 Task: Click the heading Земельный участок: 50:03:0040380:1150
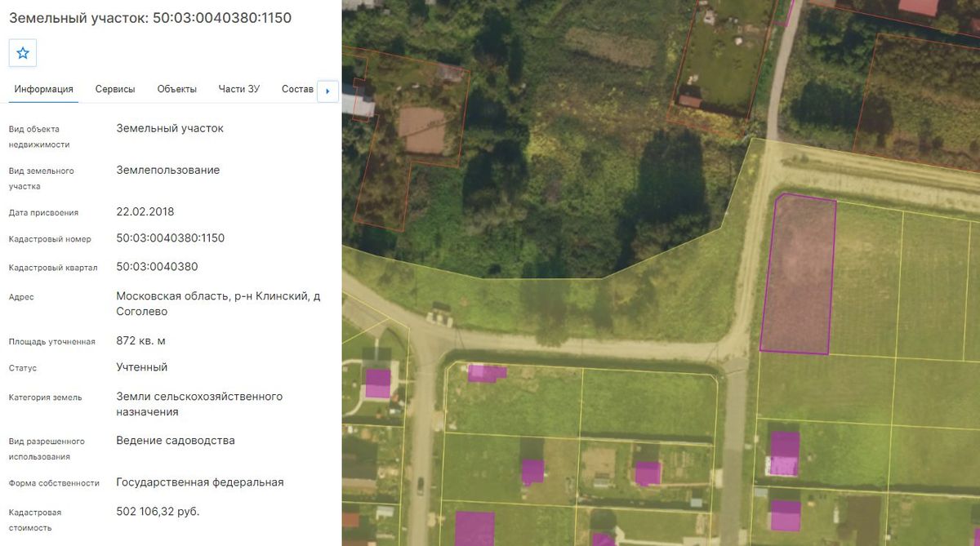(150, 17)
